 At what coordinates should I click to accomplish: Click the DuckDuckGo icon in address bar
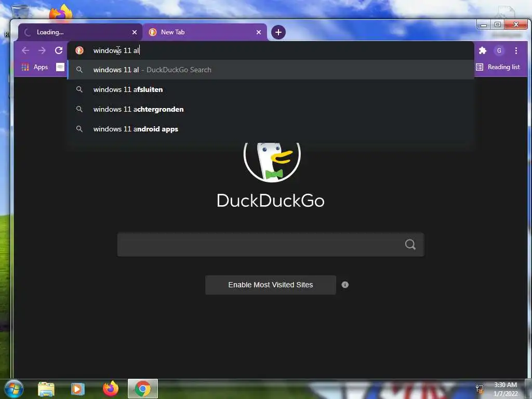79,50
